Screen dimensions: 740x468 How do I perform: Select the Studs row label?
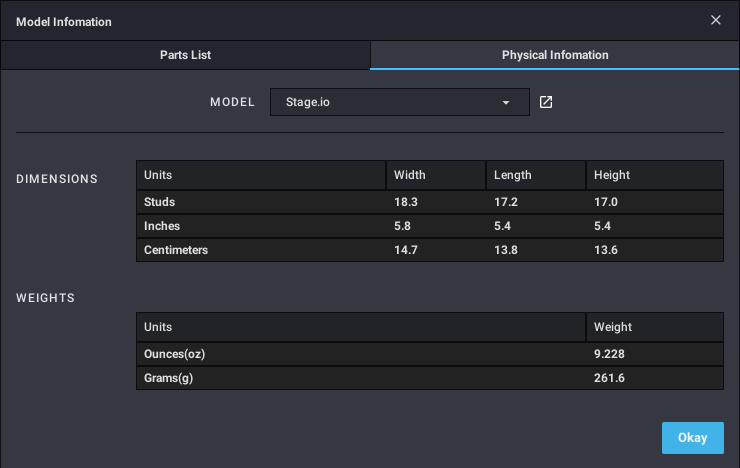pyautogui.click(x=160, y=202)
